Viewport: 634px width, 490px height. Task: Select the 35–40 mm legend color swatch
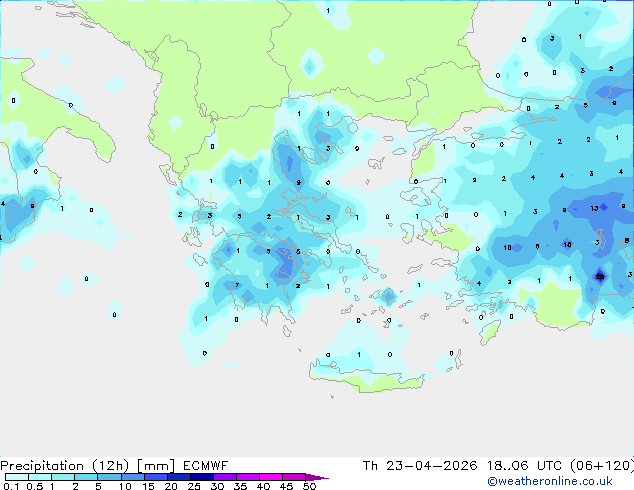[x=248, y=477]
